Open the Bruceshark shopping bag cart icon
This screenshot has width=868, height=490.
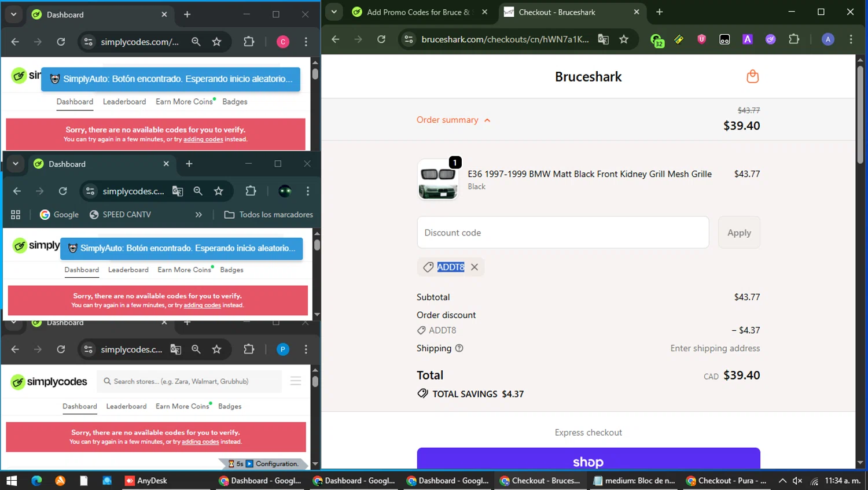[752, 76]
